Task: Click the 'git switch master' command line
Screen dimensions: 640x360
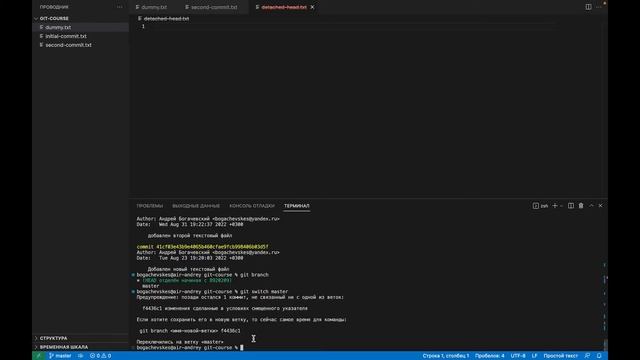Action: point(212,292)
